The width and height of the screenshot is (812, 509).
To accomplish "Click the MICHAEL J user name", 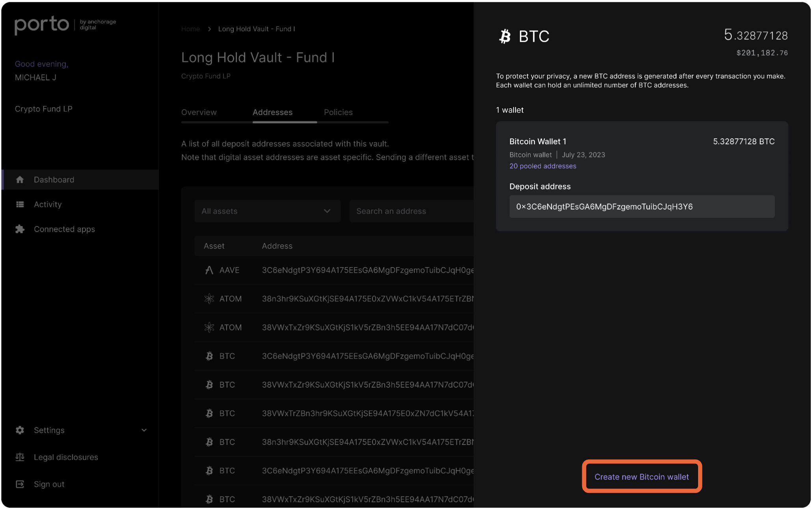I will pos(35,77).
